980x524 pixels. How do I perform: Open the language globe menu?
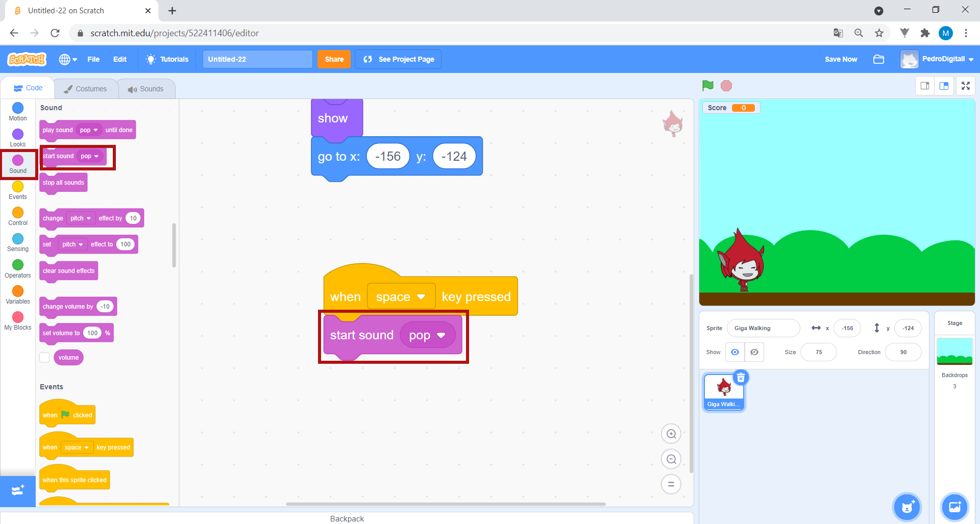(x=68, y=59)
